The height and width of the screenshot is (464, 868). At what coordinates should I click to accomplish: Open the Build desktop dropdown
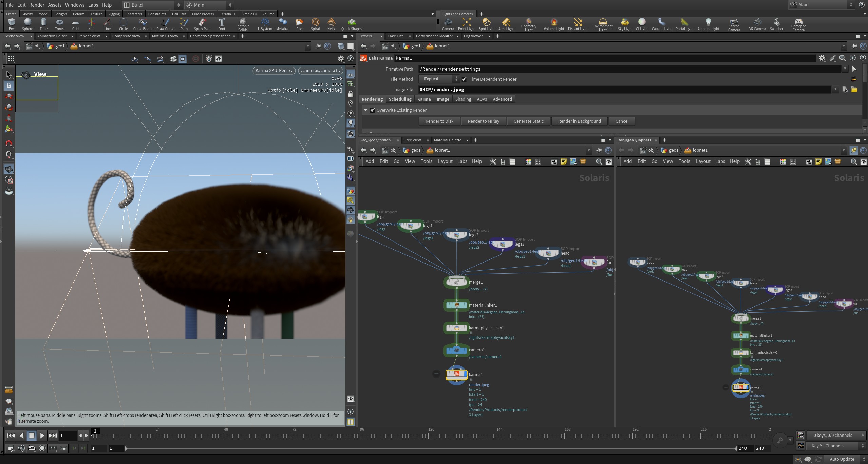click(152, 5)
